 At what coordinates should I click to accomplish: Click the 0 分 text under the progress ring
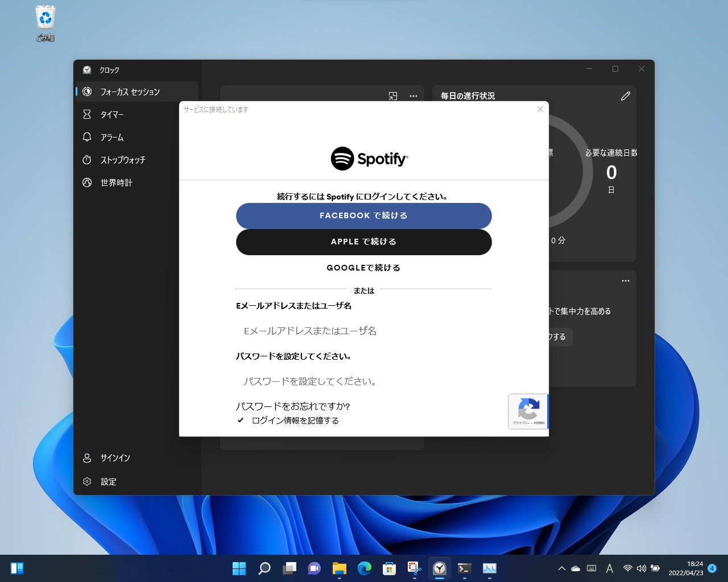[558, 240]
